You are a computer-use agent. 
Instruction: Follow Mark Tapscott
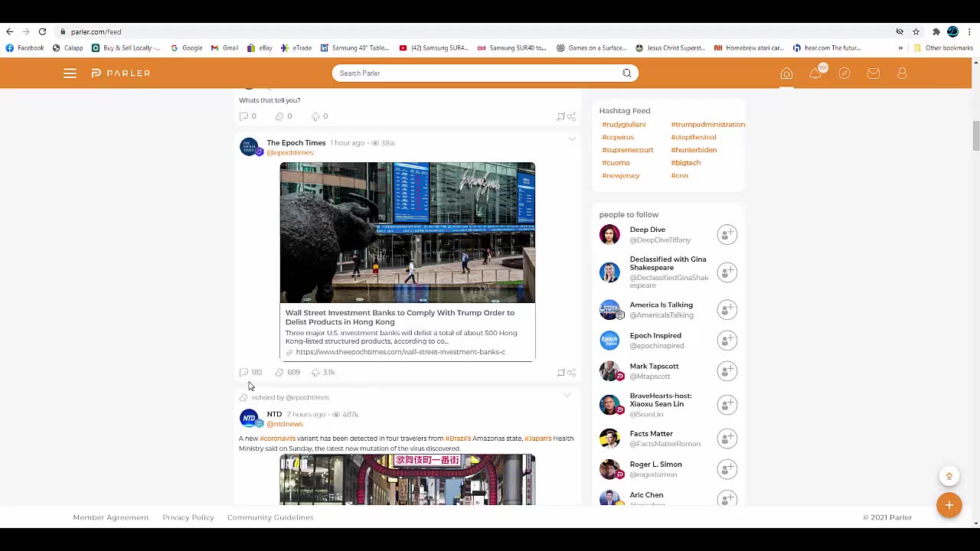click(727, 371)
